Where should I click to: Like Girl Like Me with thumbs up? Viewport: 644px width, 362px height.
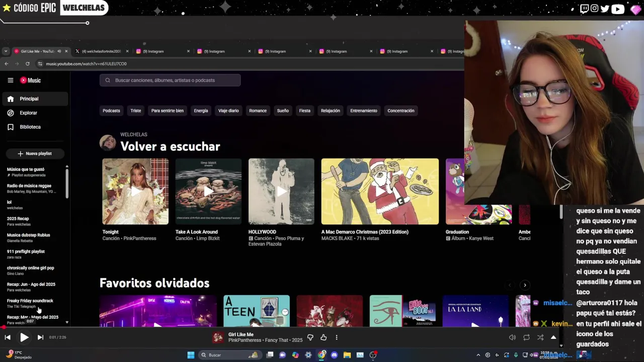324,337
